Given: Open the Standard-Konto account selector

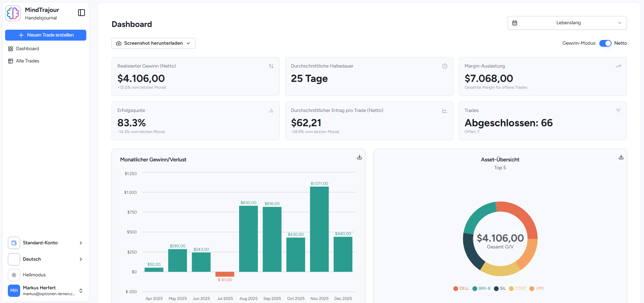Looking at the screenshot, I should click(x=46, y=243).
